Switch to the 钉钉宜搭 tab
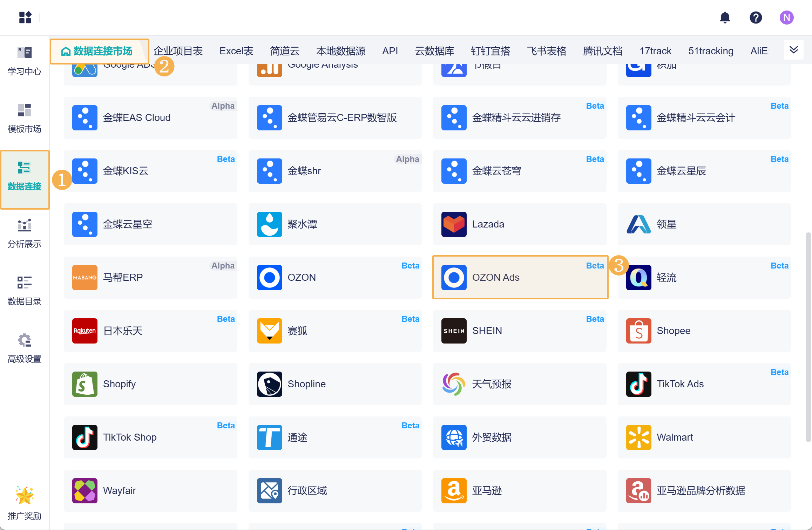 click(490, 51)
